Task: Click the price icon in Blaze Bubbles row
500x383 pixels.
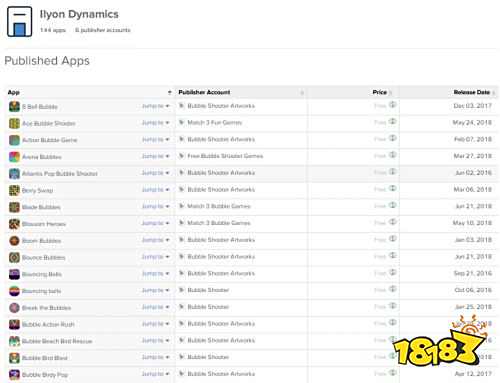Action: pyautogui.click(x=393, y=205)
